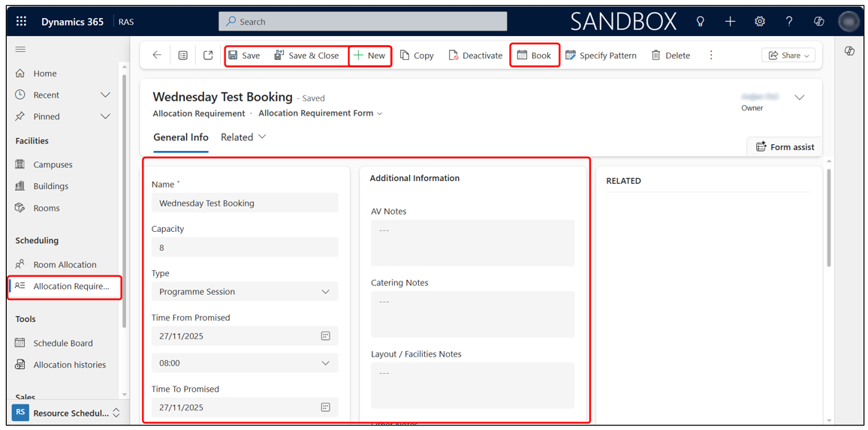The image size is (868, 430).
Task: Click the lightbulb icon in header
Action: point(700,22)
